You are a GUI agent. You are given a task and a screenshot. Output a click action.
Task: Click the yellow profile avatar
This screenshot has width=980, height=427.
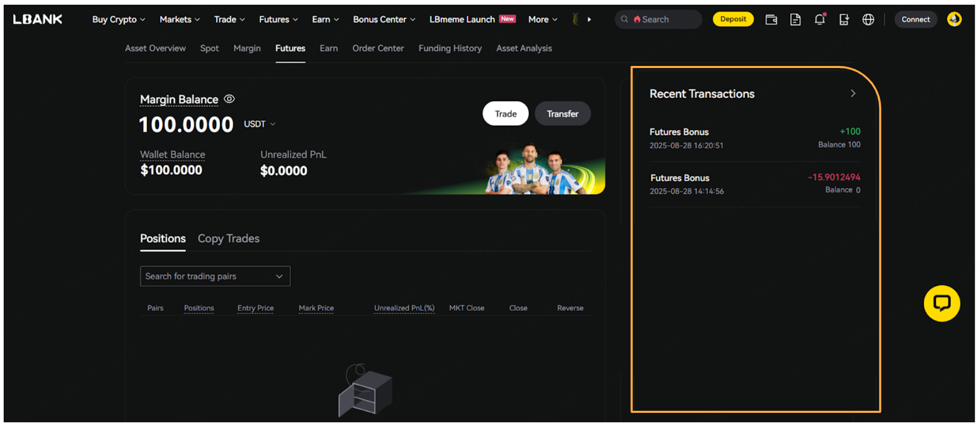tap(954, 19)
